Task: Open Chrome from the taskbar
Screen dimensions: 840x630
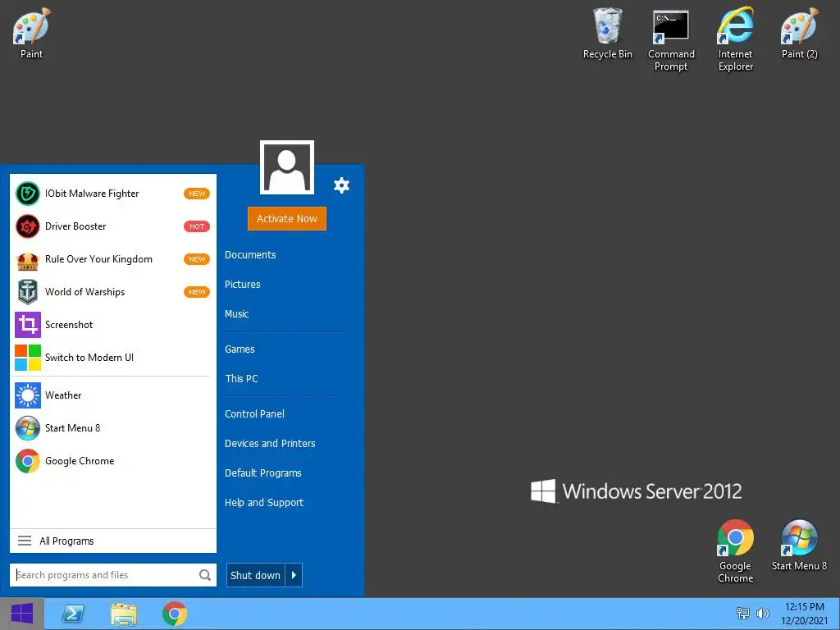Action: pyautogui.click(x=175, y=614)
